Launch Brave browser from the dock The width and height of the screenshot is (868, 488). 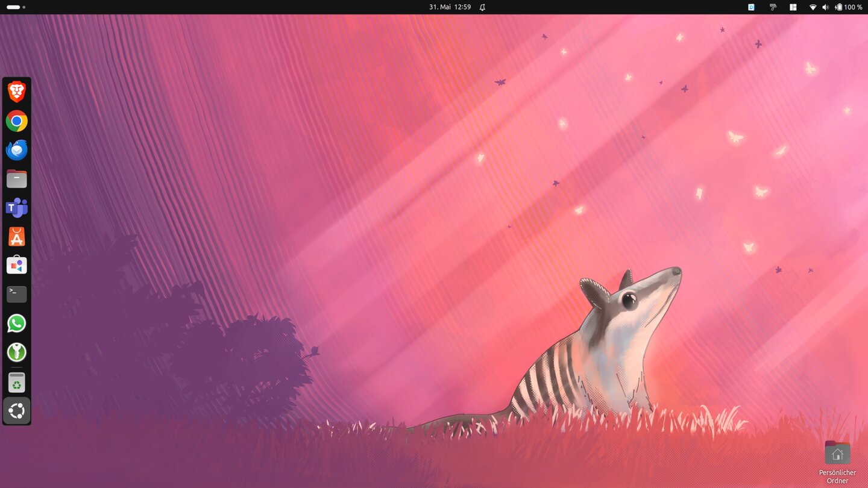pos(17,92)
